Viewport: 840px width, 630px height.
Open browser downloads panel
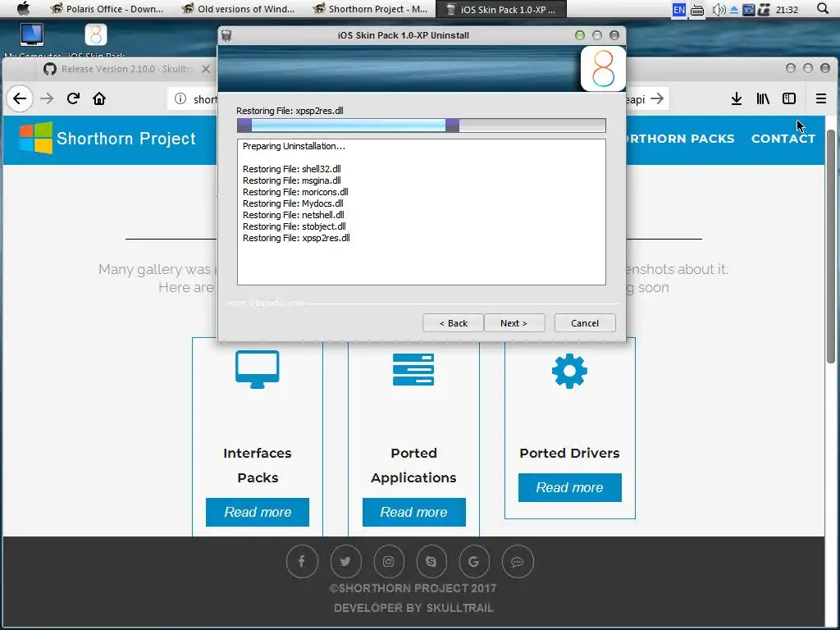pos(737,98)
